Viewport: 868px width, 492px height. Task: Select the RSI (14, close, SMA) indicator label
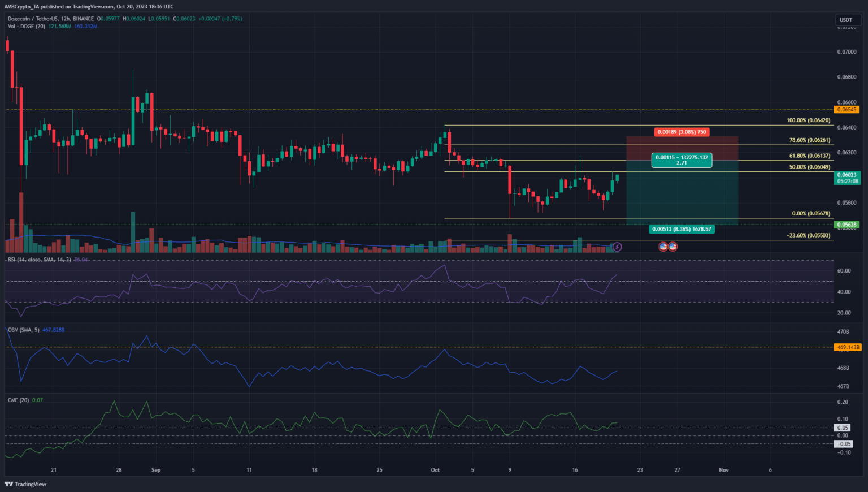[40, 260]
